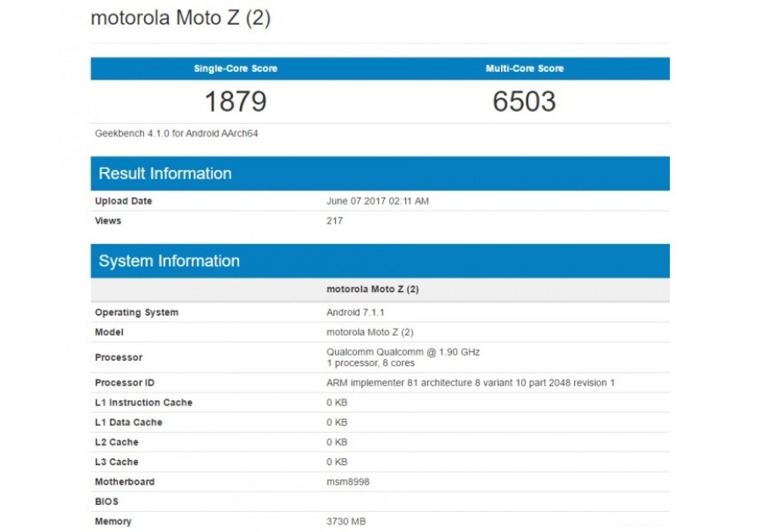Image resolution: width=763 pixels, height=532 pixels.
Task: Click the Motherboard label
Action: (125, 482)
